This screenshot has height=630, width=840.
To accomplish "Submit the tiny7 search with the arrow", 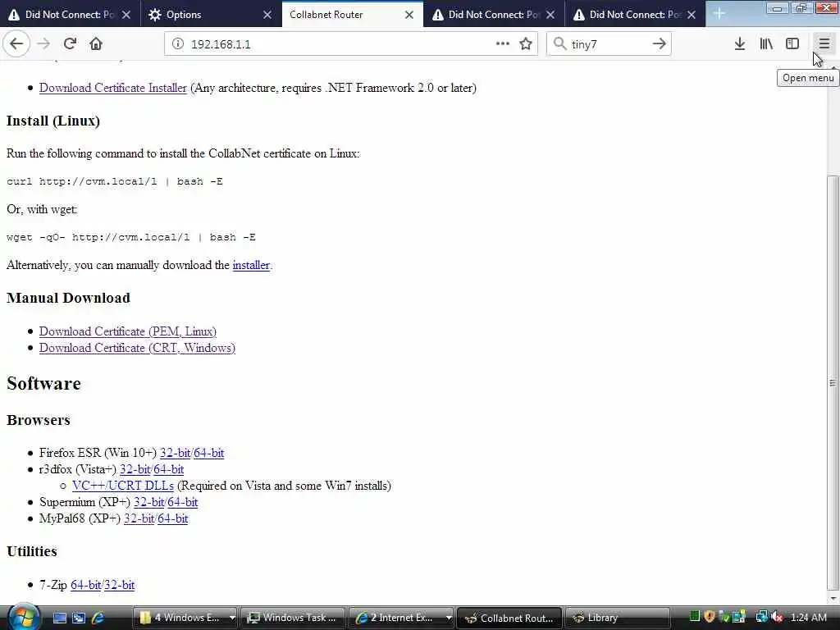I will [660, 44].
